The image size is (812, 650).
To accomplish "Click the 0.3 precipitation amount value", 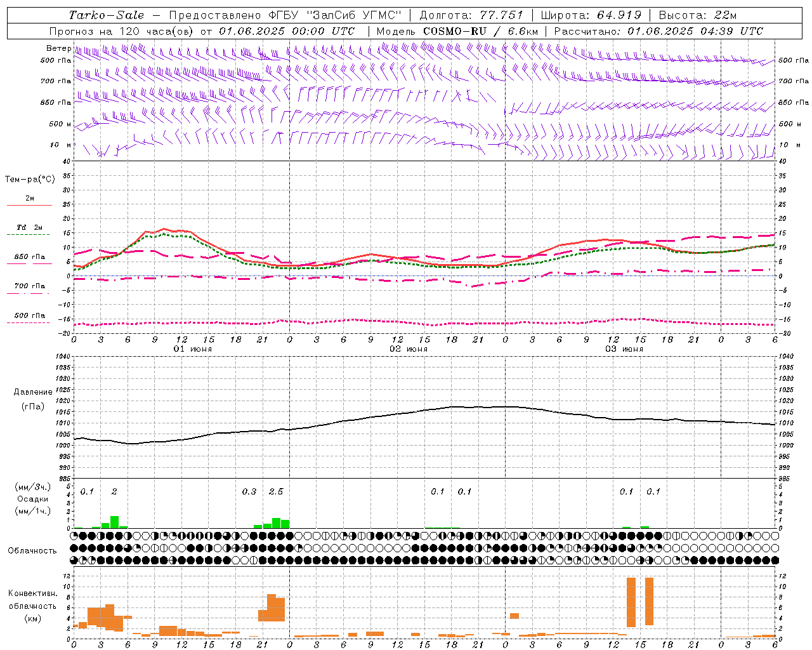I will coord(249,491).
